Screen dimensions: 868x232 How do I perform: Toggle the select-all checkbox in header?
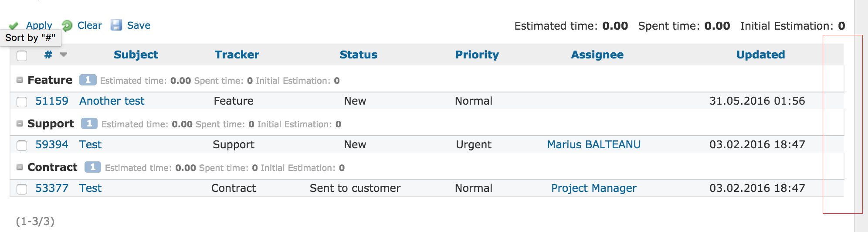tap(22, 55)
